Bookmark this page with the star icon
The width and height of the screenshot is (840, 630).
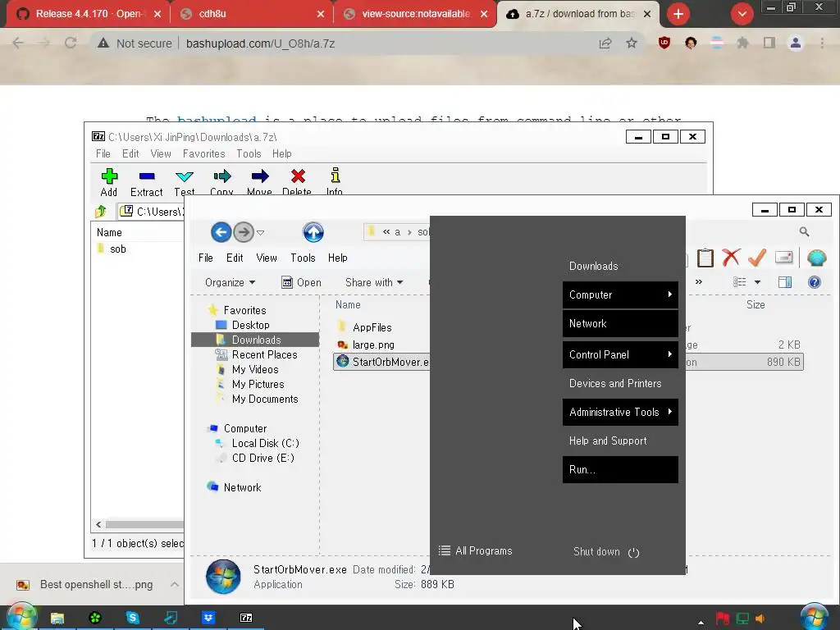pyautogui.click(x=632, y=43)
